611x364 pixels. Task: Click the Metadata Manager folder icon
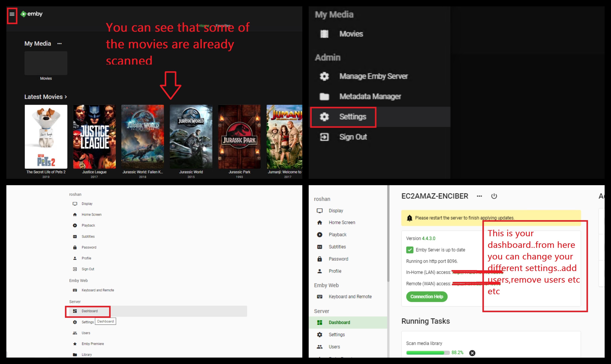coord(324,97)
